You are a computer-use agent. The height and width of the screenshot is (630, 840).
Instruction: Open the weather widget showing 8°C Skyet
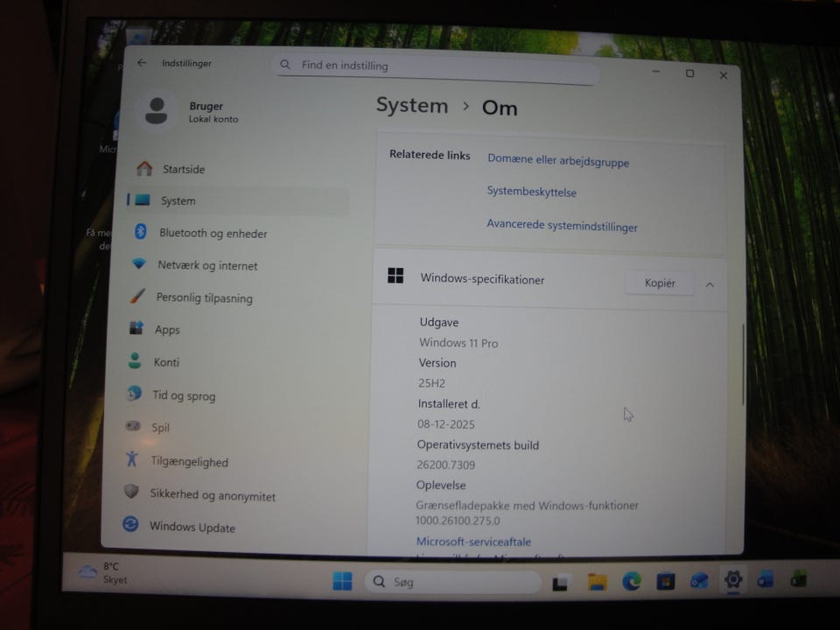point(103,572)
